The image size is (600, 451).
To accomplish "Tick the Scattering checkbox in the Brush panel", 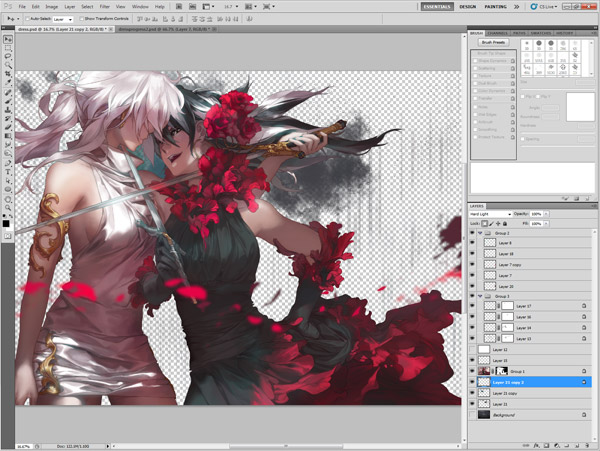I will tap(476, 68).
